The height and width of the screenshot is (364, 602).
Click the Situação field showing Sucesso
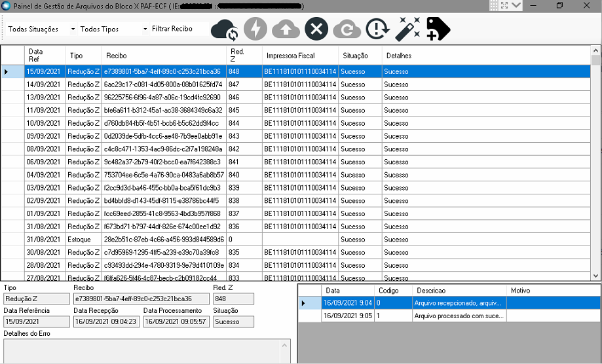233,322
